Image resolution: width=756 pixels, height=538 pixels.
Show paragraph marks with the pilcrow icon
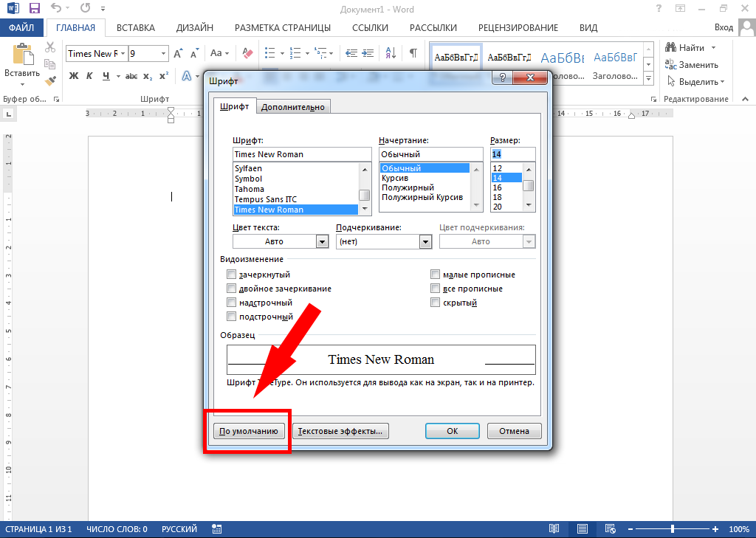point(413,54)
